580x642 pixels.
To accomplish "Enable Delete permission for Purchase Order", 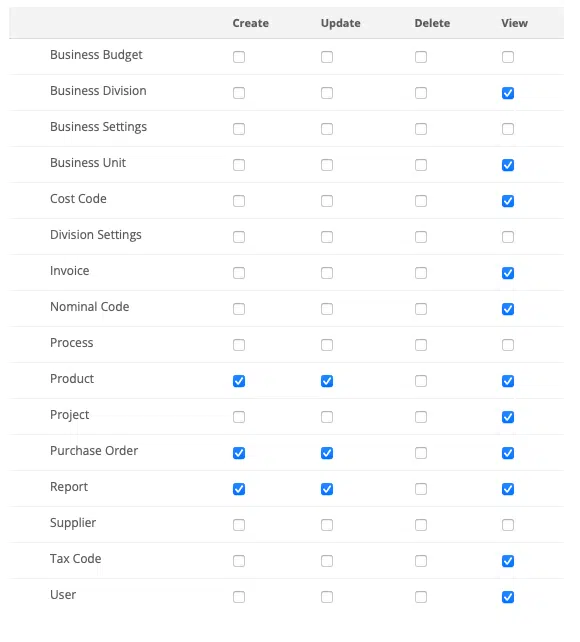I will (421, 453).
